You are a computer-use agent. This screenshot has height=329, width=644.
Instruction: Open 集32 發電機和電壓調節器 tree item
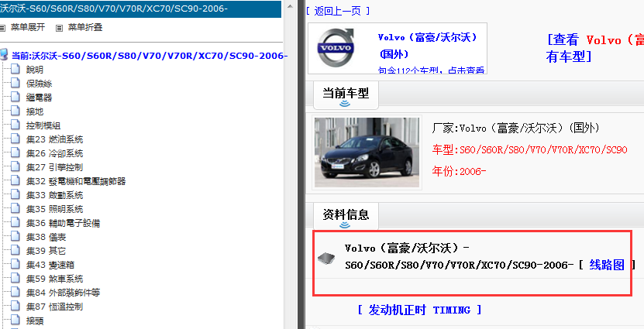coord(76,181)
